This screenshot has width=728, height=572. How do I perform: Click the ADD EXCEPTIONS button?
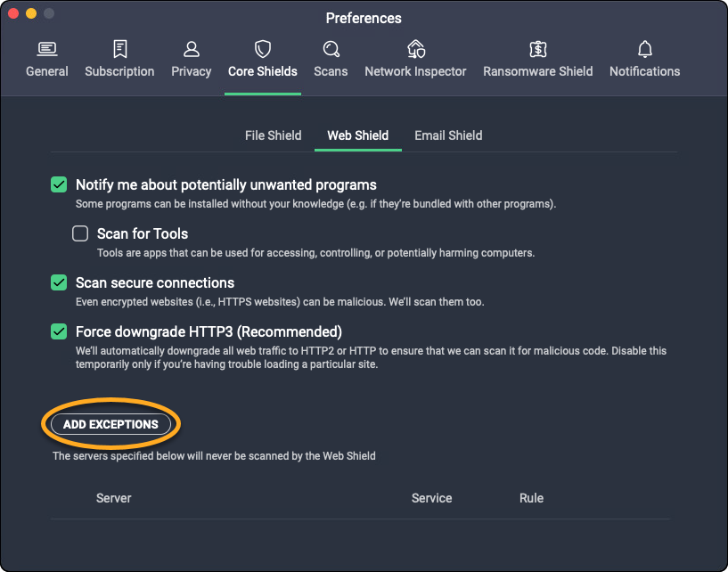click(110, 424)
